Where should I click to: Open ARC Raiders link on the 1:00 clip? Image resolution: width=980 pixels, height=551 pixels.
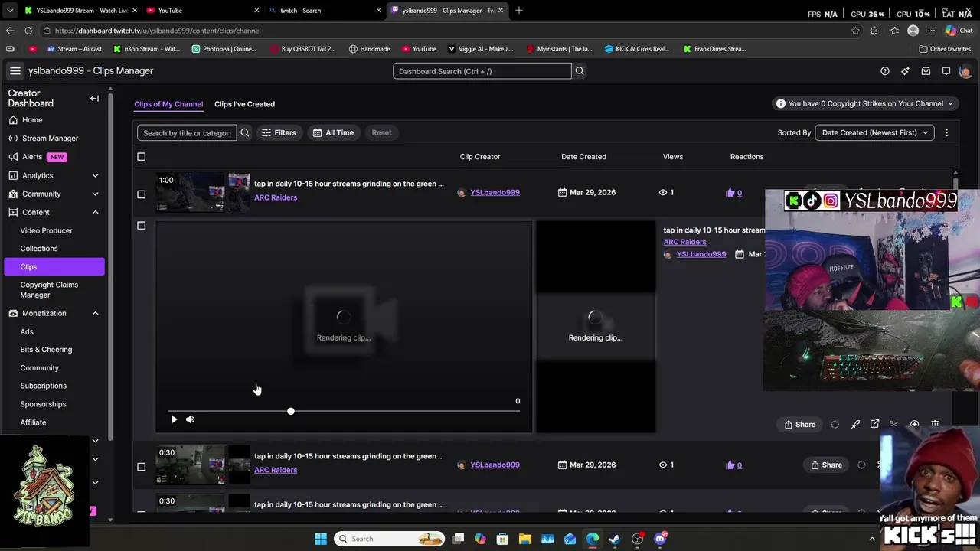coord(276,197)
